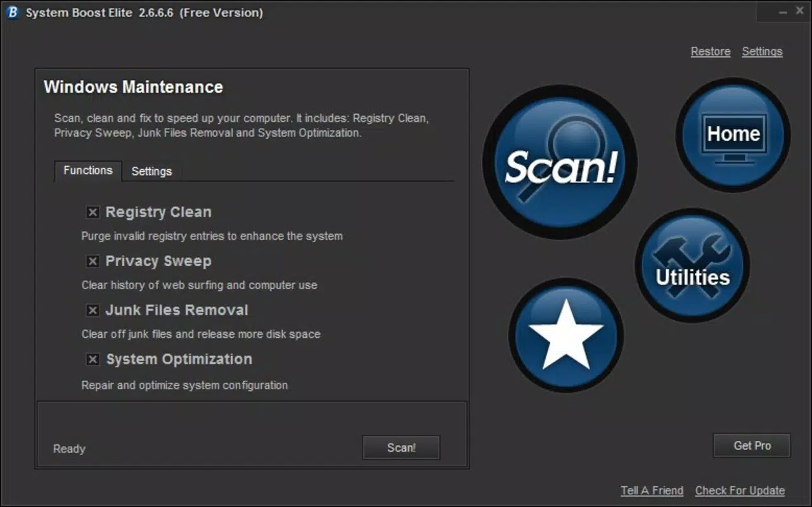Click the Windows Maintenance heading
Viewport: 812px width, 507px height.
133,87
